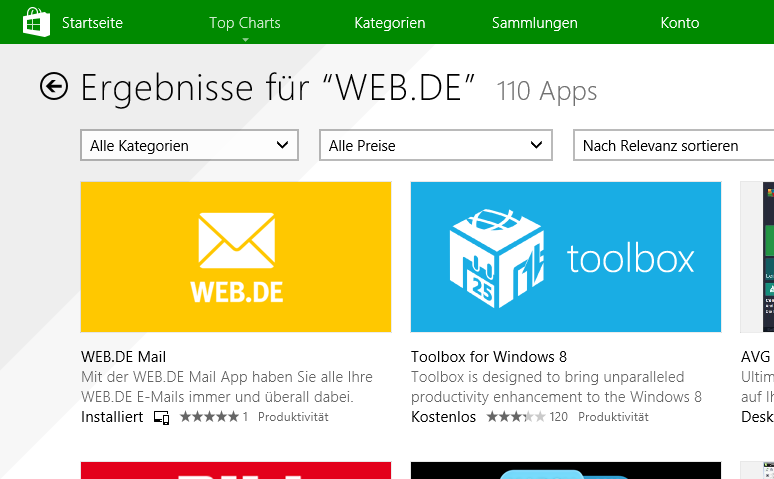Click the device compatibility icon beside Installiert
Screen dimensions: 774x479
(x=161, y=418)
